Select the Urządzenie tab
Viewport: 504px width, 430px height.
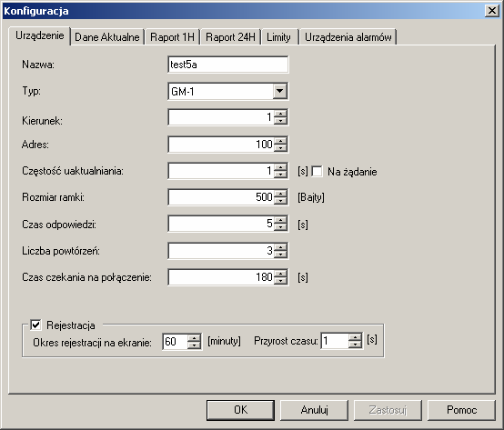click(39, 35)
